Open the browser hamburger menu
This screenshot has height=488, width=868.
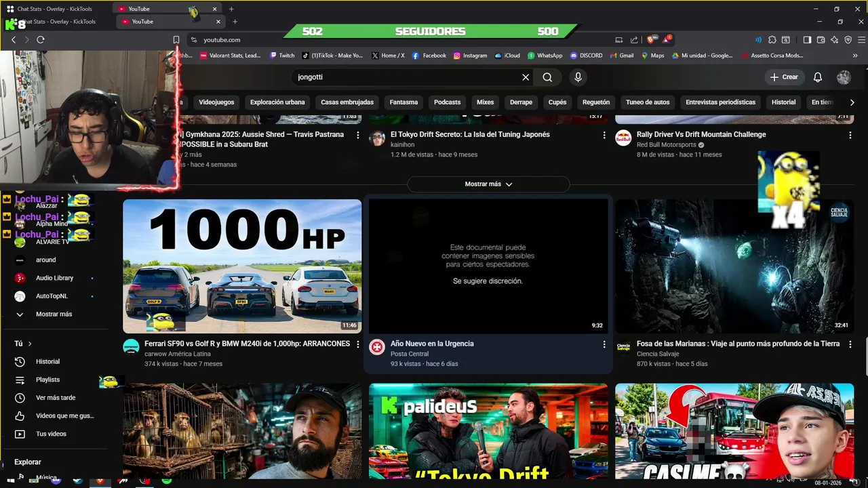(x=861, y=40)
